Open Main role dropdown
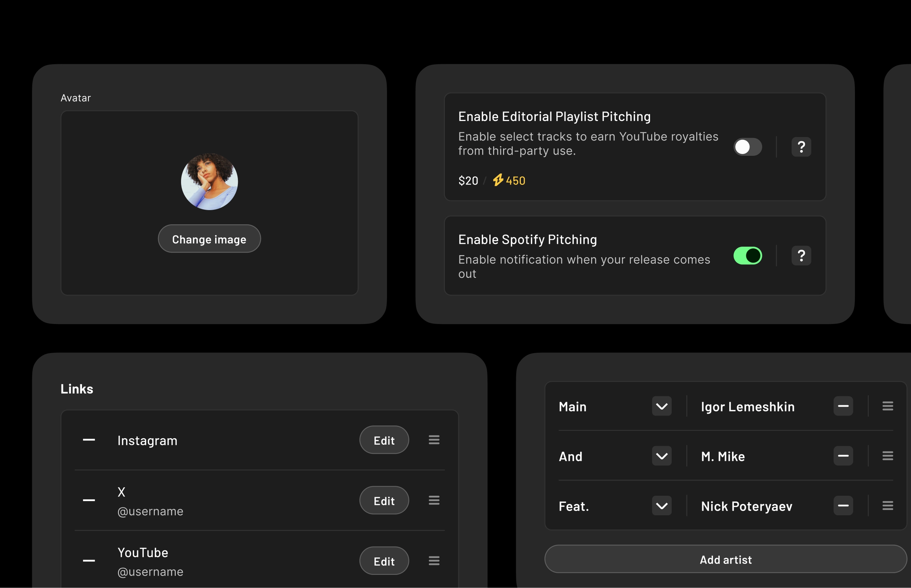This screenshot has width=911, height=588. (x=661, y=406)
